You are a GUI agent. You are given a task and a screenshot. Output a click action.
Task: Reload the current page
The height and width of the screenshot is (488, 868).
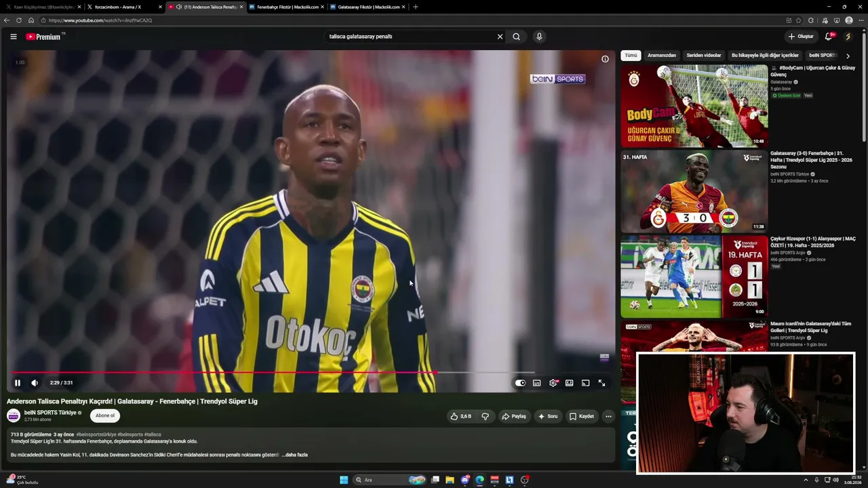coord(19,20)
